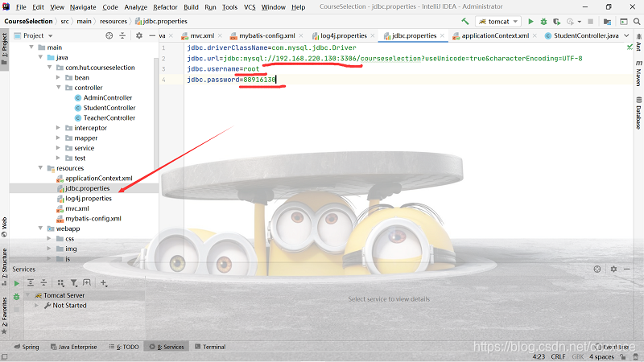644x362 pixels.
Task: Expand the interceptor package
Action: (58, 128)
